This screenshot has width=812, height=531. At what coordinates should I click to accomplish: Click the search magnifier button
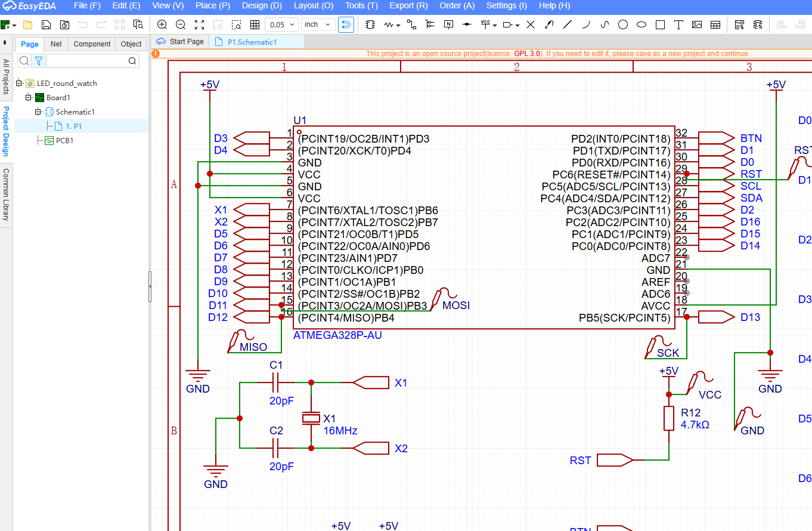coord(132,61)
